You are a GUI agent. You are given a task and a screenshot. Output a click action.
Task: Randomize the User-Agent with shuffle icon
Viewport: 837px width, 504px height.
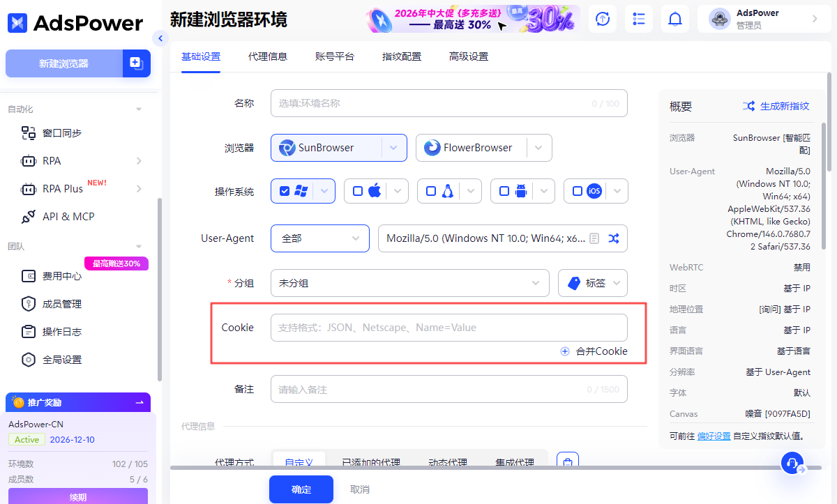coord(614,238)
